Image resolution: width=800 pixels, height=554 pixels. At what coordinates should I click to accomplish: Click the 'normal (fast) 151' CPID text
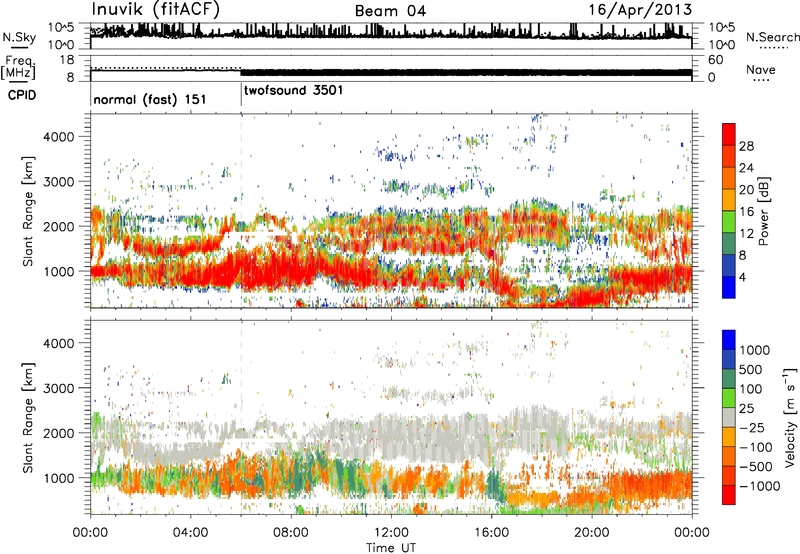(x=150, y=99)
